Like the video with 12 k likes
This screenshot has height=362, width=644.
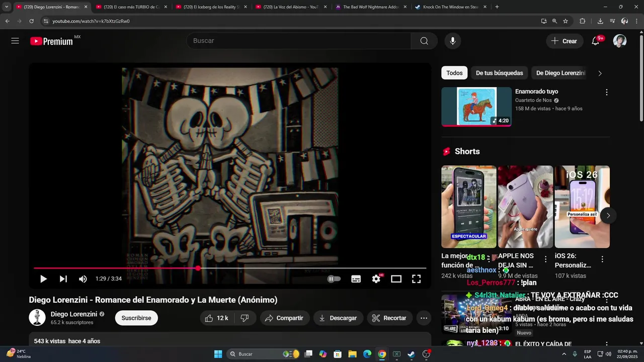[217, 318]
